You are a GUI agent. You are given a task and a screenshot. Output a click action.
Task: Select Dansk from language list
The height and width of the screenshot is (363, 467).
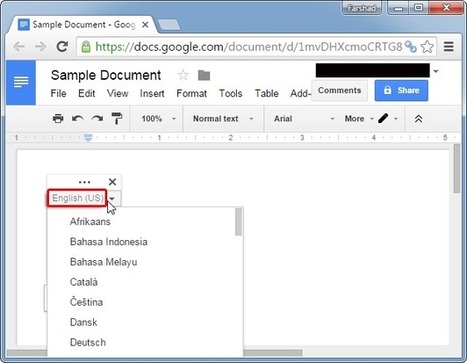coord(84,322)
